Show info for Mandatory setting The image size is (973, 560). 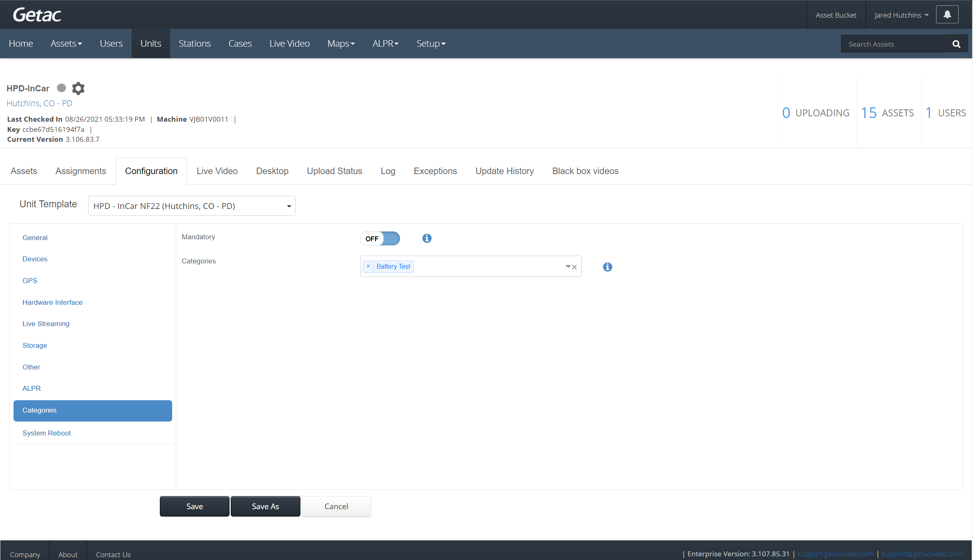pos(427,238)
